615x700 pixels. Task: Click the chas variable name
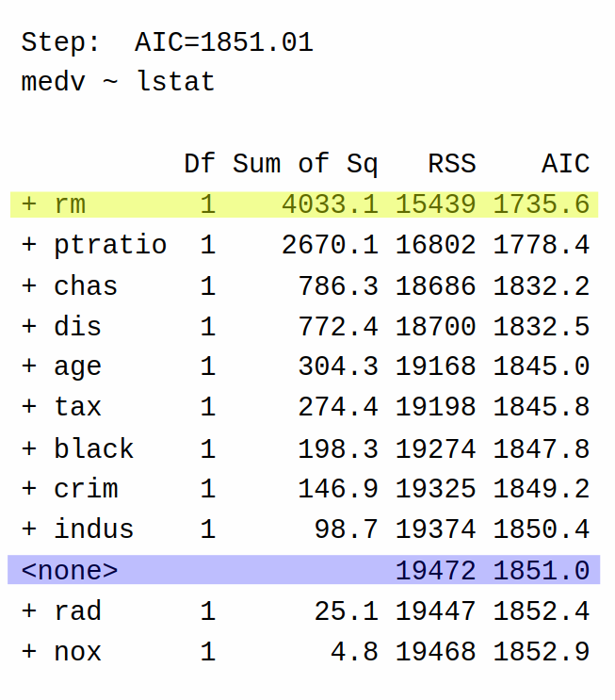pos(86,285)
